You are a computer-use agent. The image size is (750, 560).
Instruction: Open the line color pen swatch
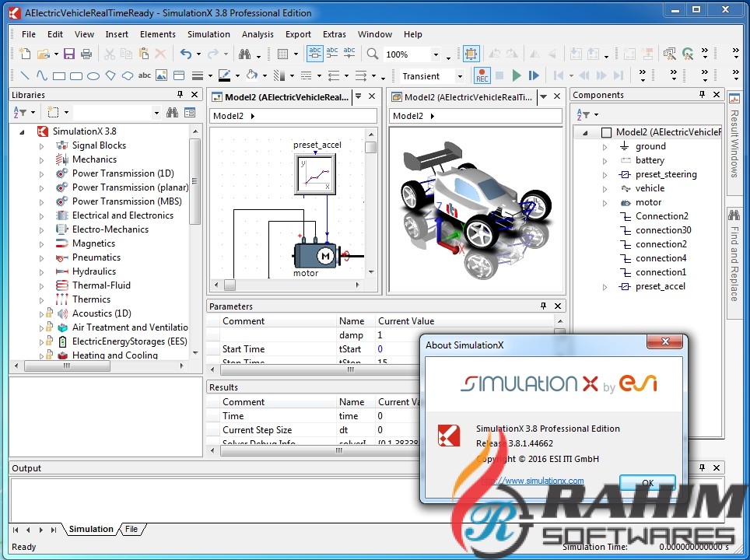coord(224,75)
